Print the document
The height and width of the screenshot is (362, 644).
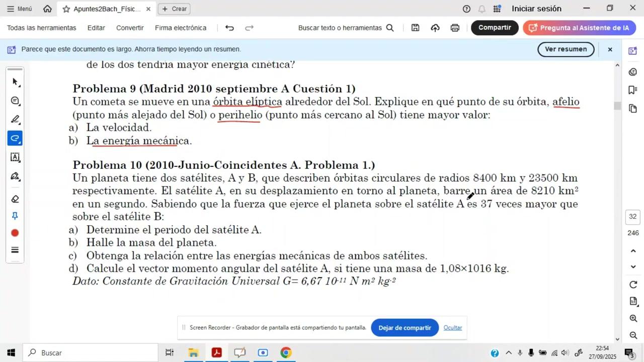click(455, 28)
